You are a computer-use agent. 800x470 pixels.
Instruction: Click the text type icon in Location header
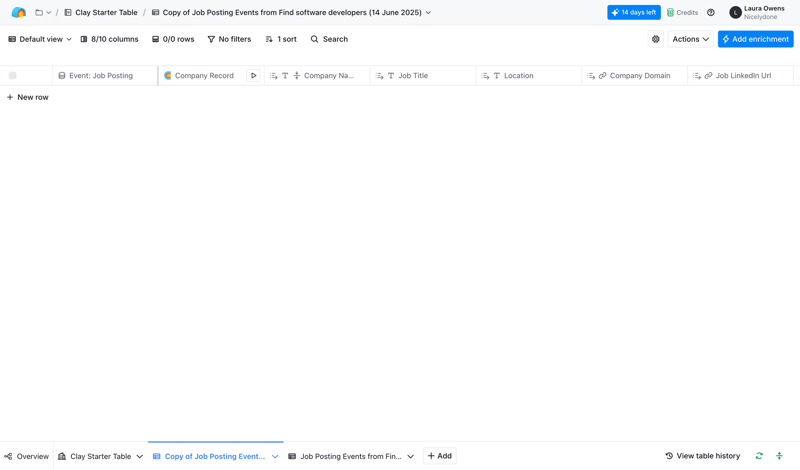(x=496, y=76)
